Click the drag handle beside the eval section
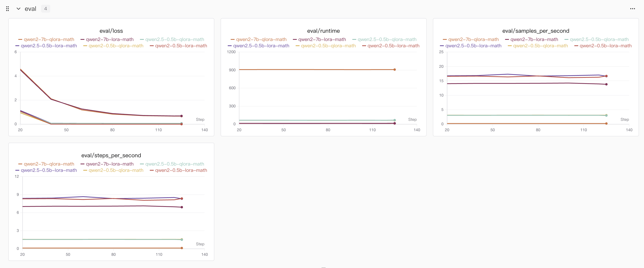644x268 pixels. pos(7,9)
